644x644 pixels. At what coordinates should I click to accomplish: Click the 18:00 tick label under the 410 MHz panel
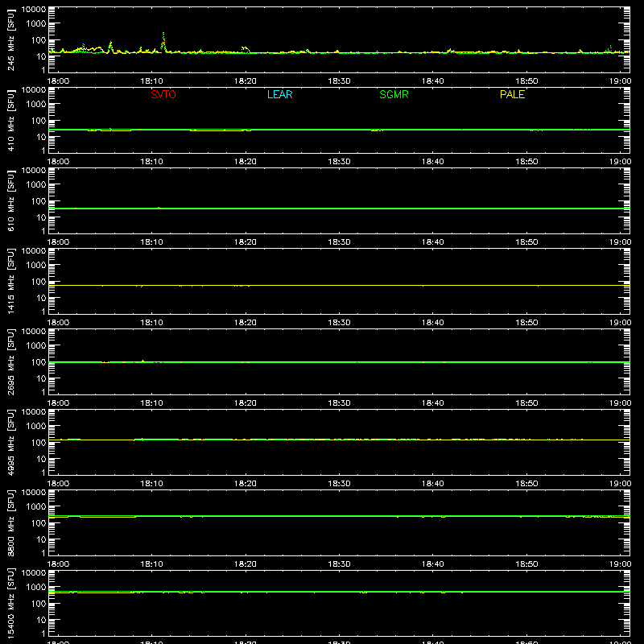coord(58,162)
